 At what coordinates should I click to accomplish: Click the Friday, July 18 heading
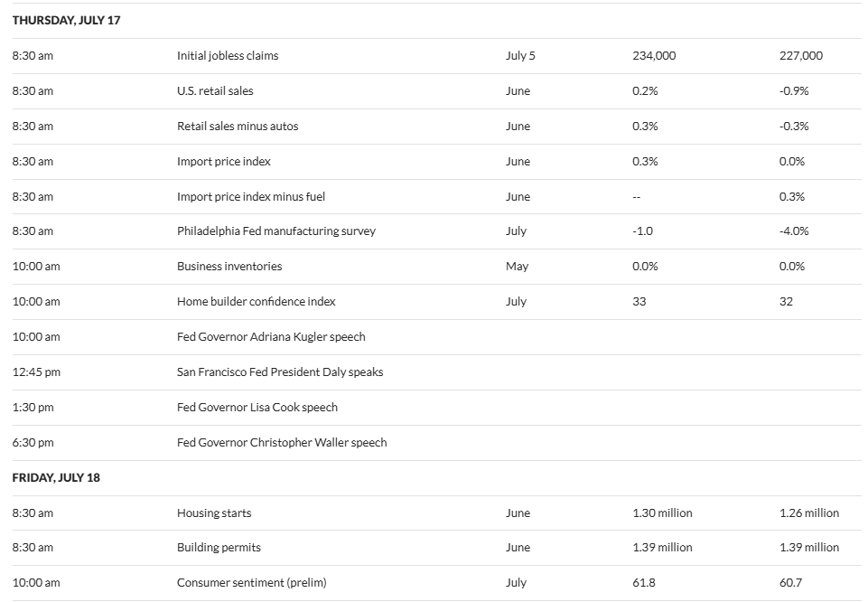56,478
